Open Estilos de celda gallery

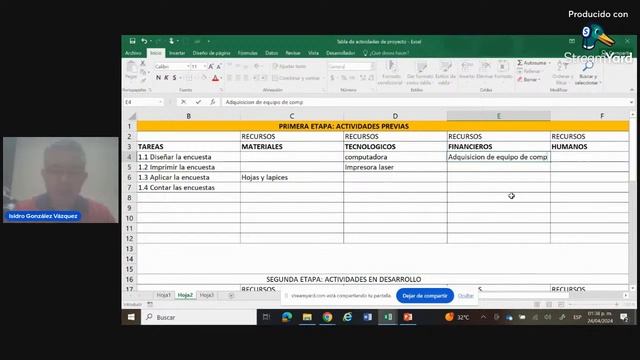point(444,73)
